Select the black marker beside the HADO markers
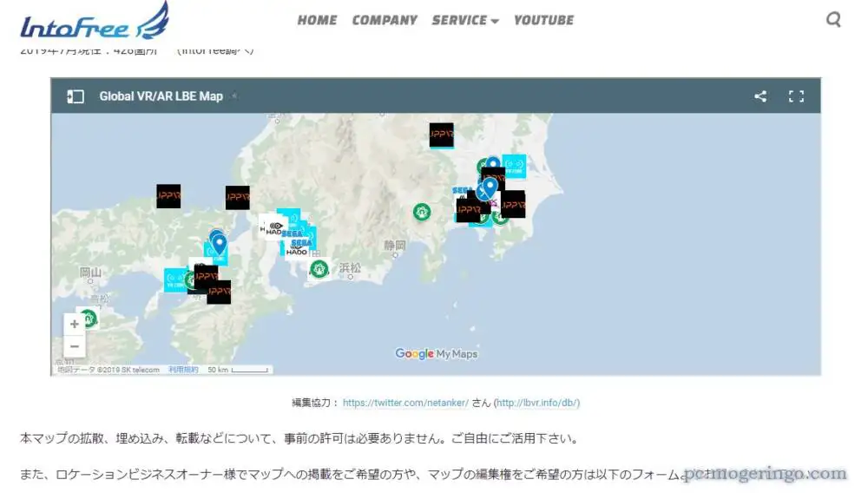 coord(238,198)
